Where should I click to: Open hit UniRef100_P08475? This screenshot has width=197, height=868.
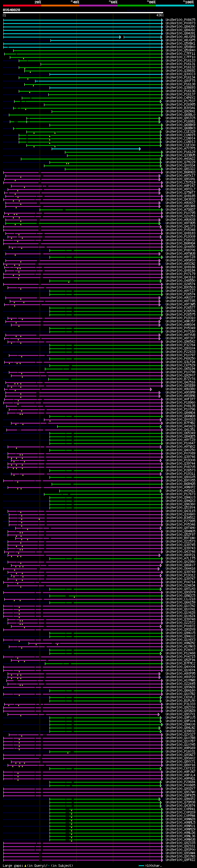click(180, 20)
